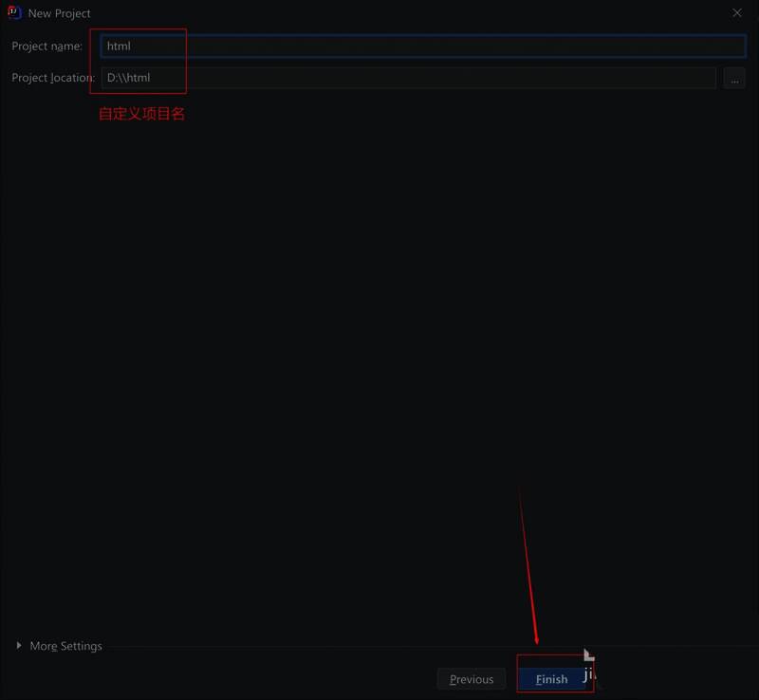Viewport: 759px width, 700px height.
Task: Click the red Chinese annotation text
Action: pos(141,115)
